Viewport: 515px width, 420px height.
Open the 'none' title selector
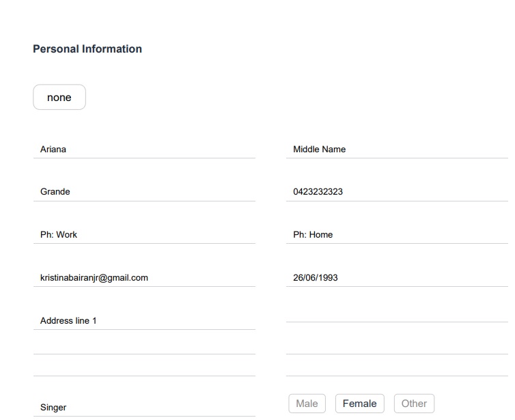pos(59,97)
